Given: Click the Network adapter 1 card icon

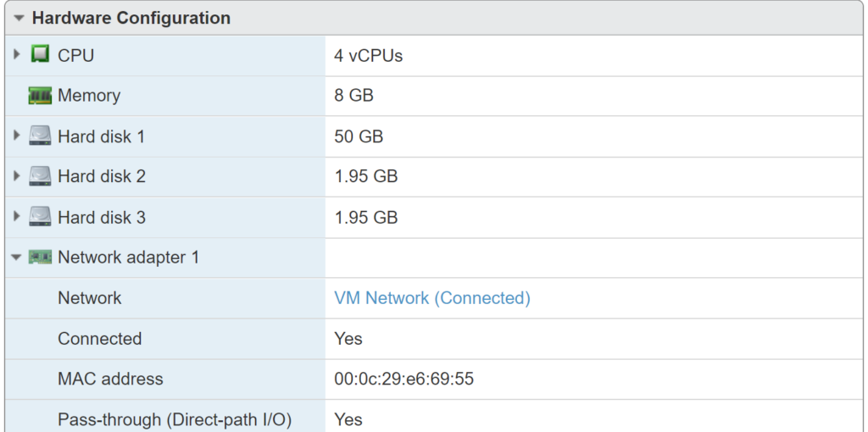Looking at the screenshot, I should point(40,258).
